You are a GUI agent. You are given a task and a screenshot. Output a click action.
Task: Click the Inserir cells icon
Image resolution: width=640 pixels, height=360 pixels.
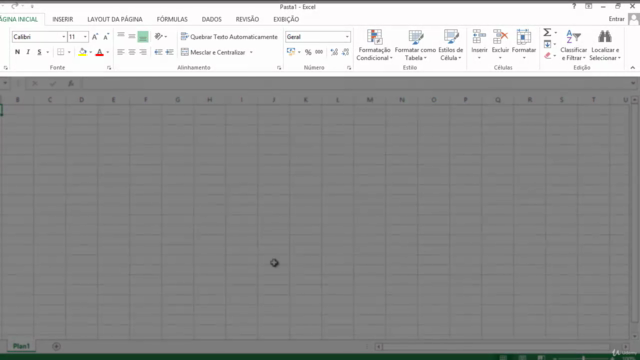(479, 37)
